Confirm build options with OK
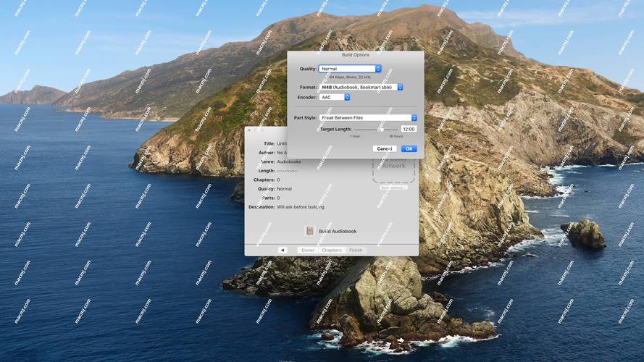 (x=409, y=148)
